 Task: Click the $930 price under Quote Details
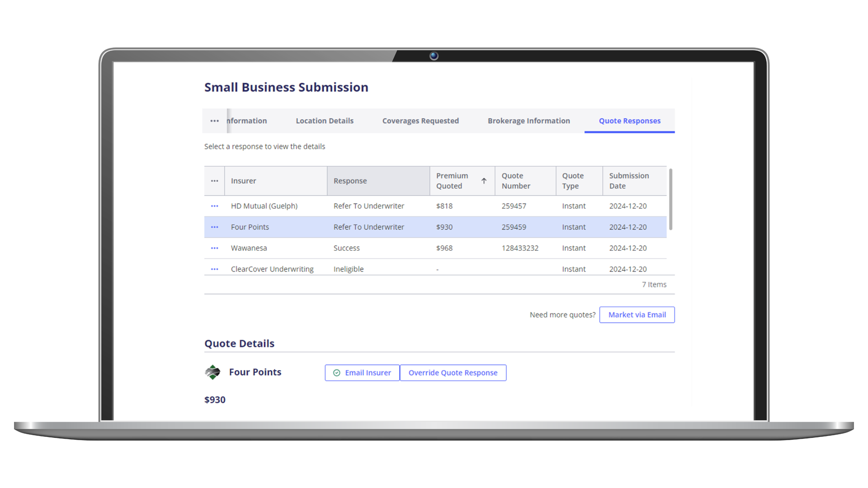(215, 400)
